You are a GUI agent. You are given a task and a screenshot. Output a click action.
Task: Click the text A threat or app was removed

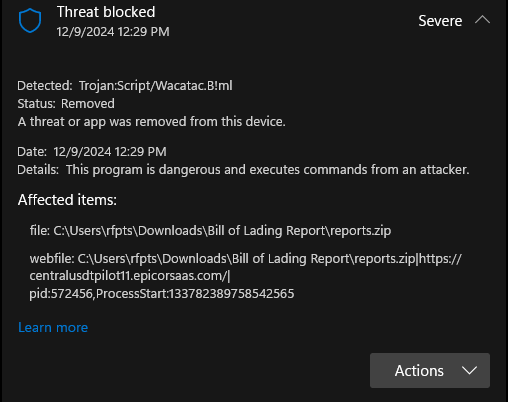click(x=152, y=122)
